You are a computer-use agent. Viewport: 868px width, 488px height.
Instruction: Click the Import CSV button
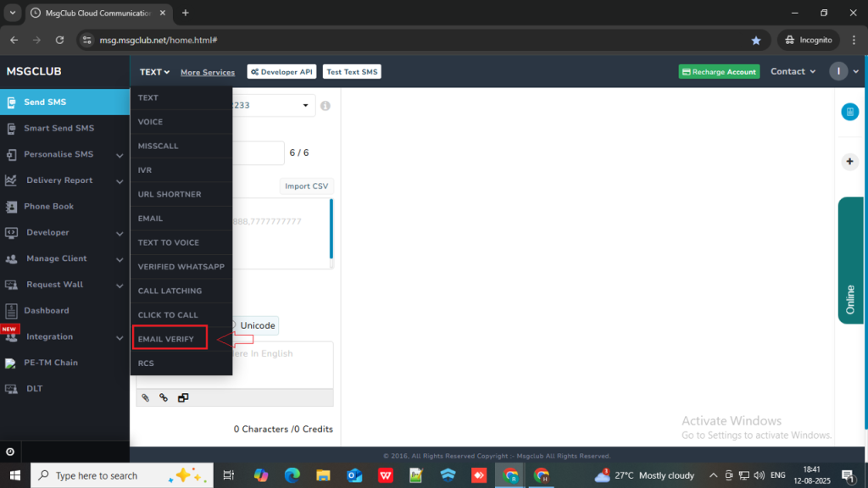tap(306, 186)
